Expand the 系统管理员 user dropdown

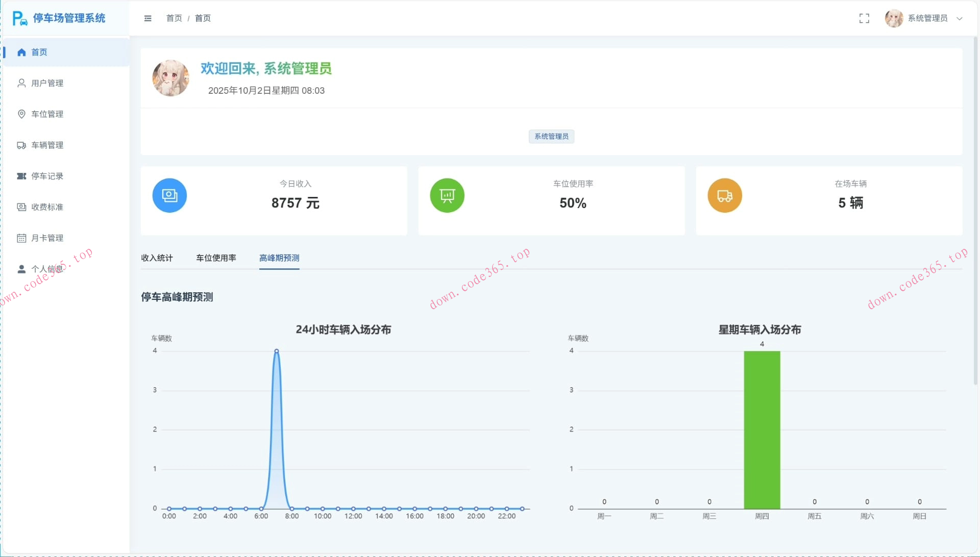927,18
